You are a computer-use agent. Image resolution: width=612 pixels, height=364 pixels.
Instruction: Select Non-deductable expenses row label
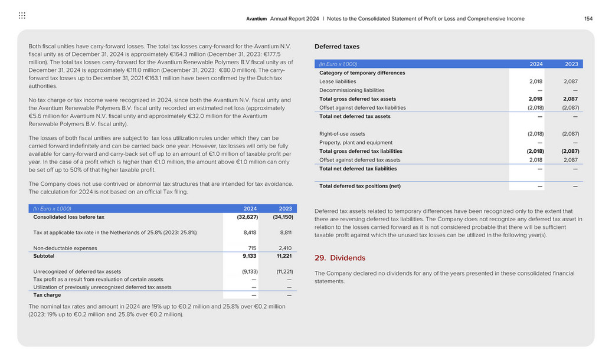coord(65,248)
